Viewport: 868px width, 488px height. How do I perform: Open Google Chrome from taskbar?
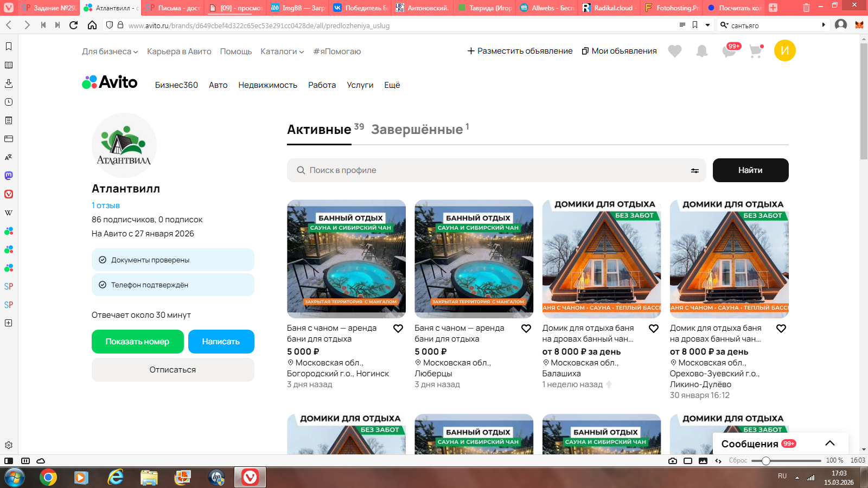48,477
